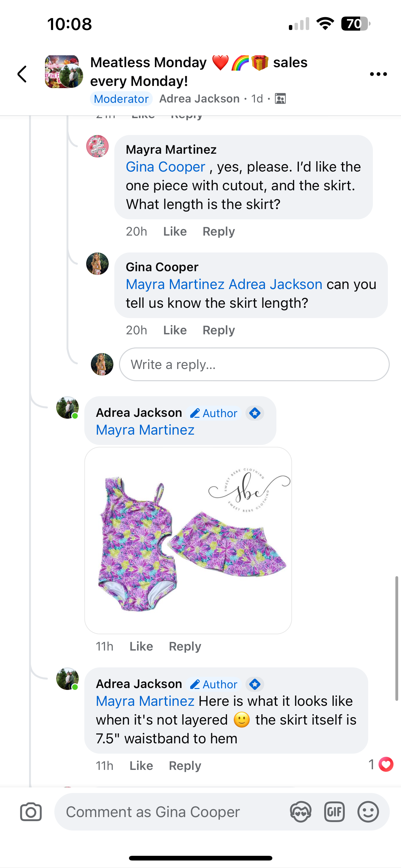Reply to Gina Cooper's comment
Image resolution: width=401 pixels, height=868 pixels.
219,330
